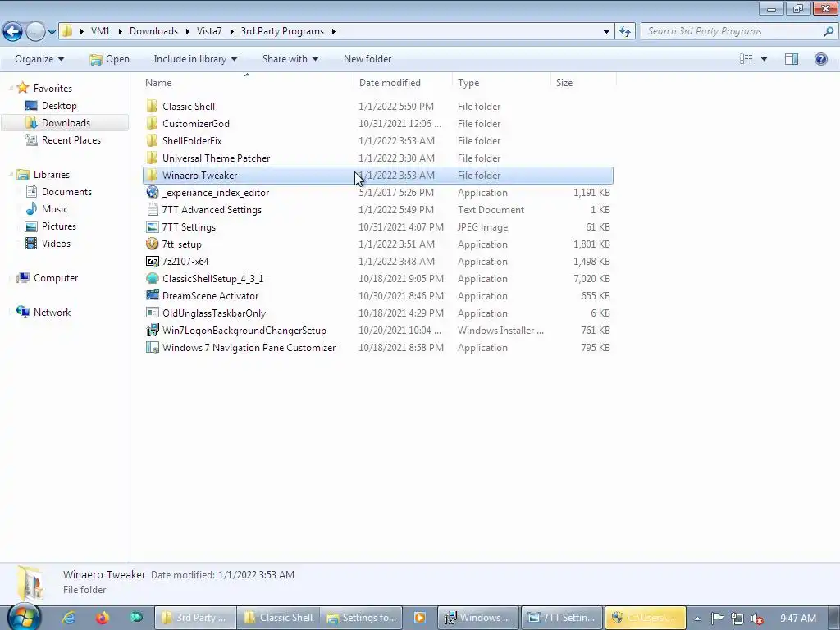Change your view using the views icon

746,59
